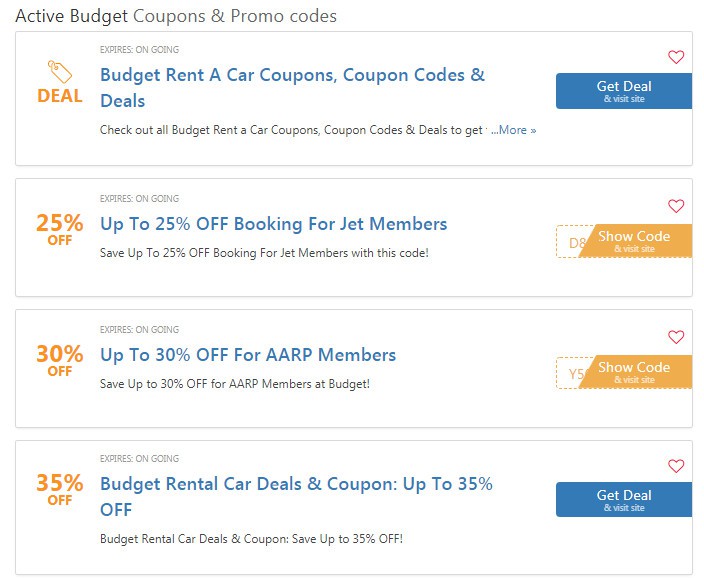Save the AARP Members coupon with heart icon
This screenshot has height=578, width=704.
676,337
